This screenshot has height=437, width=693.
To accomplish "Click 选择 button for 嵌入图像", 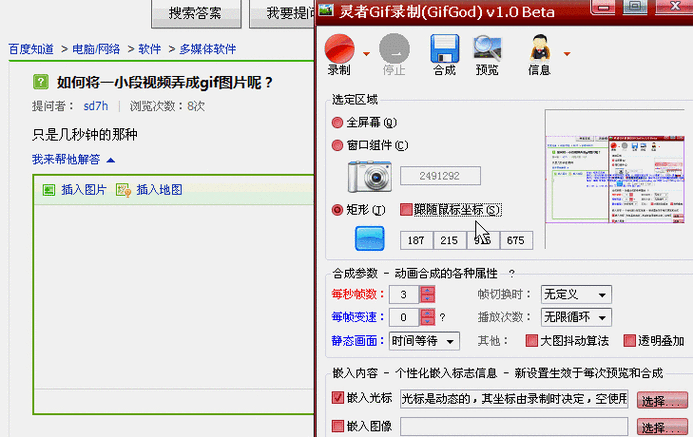I will [x=662, y=428].
